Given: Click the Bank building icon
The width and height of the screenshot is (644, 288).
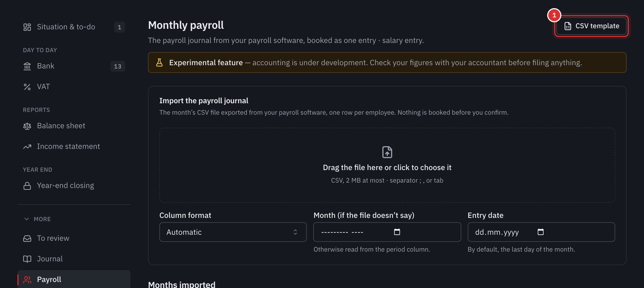Looking at the screenshot, I should click(x=27, y=66).
